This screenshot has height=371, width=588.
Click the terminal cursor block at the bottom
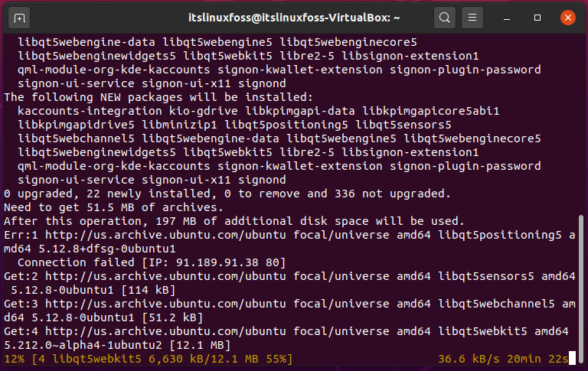tap(572, 358)
